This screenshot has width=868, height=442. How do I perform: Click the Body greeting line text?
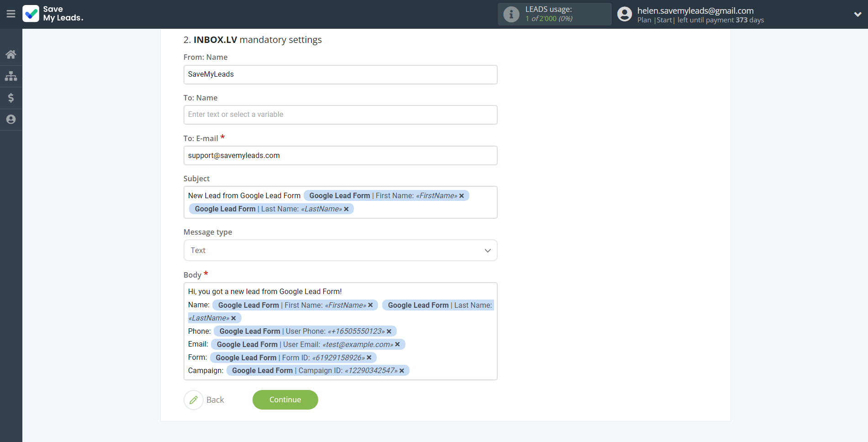[x=265, y=291]
